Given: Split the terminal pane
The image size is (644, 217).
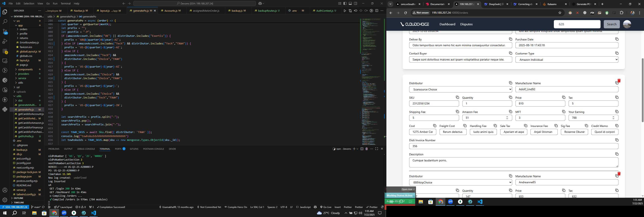Looking at the screenshot, I should (362, 149).
